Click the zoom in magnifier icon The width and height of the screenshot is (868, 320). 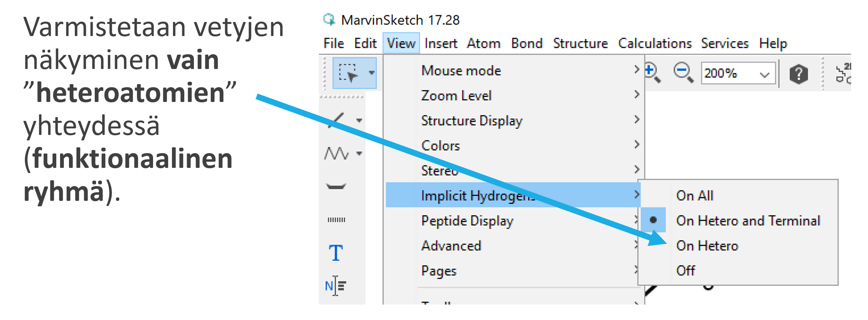[652, 73]
